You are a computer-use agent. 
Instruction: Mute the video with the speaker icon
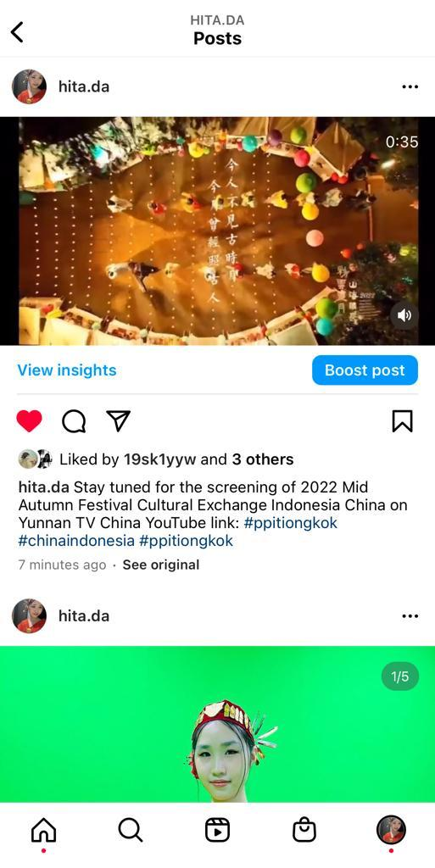coord(404,315)
